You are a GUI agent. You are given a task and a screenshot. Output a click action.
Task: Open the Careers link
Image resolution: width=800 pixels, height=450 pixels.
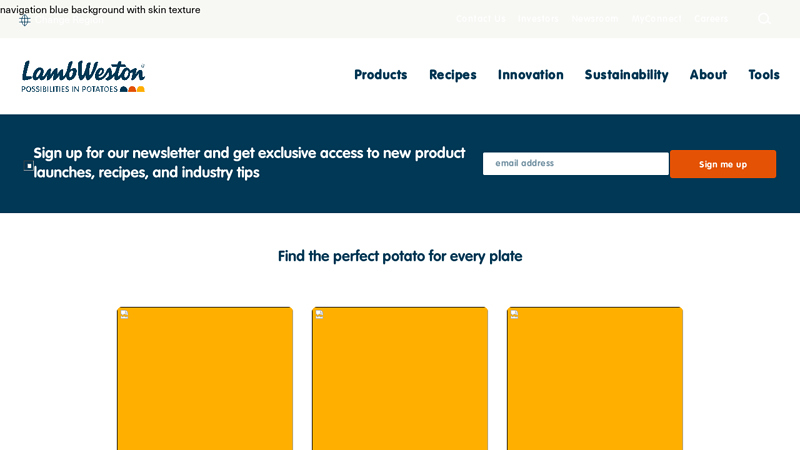(x=711, y=19)
